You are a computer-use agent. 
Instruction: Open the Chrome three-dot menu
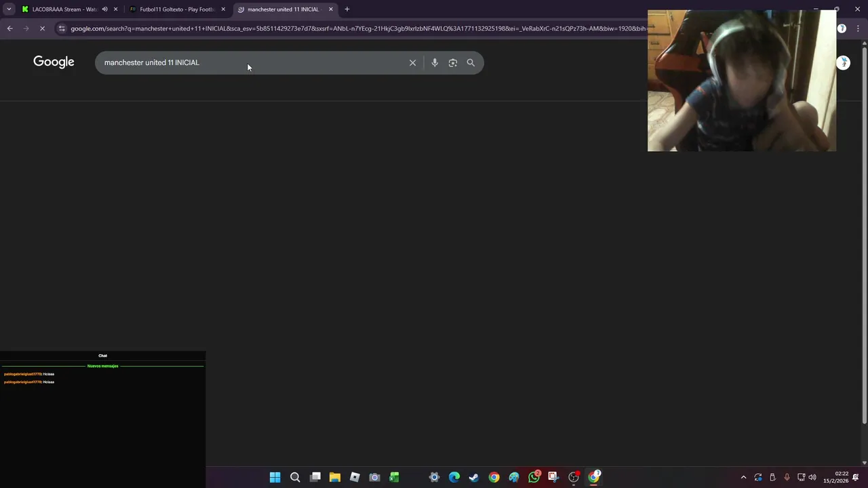coord(857,28)
